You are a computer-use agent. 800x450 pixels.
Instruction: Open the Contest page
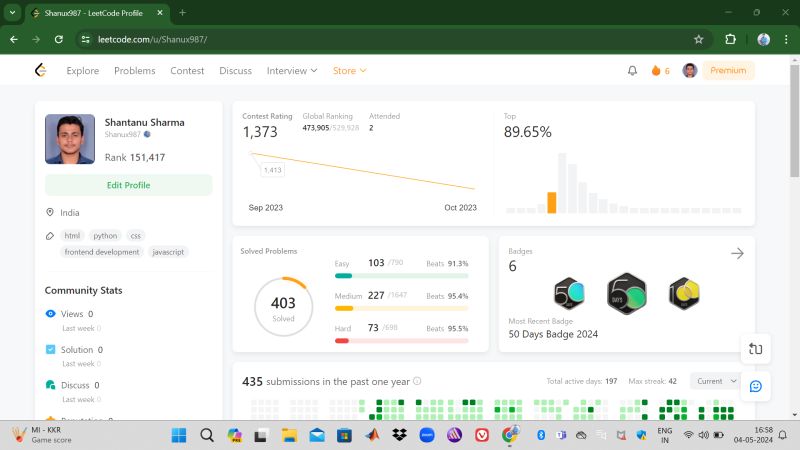[x=187, y=70]
